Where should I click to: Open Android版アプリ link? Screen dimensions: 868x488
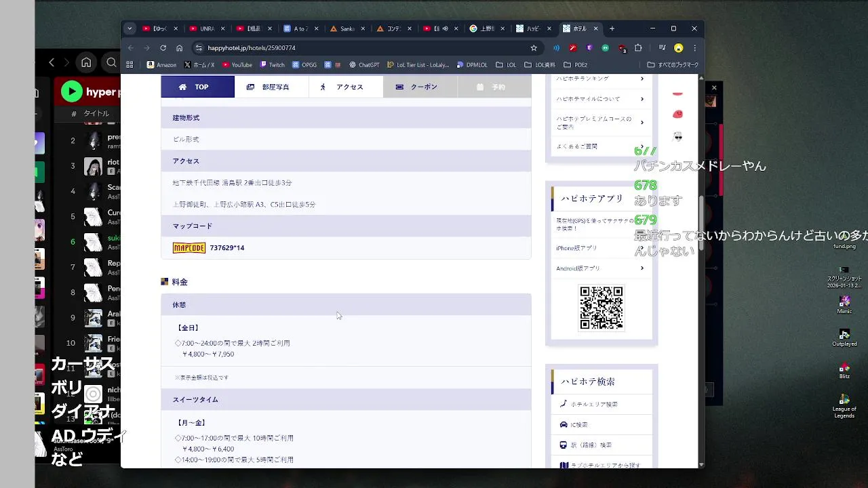pyautogui.click(x=601, y=268)
